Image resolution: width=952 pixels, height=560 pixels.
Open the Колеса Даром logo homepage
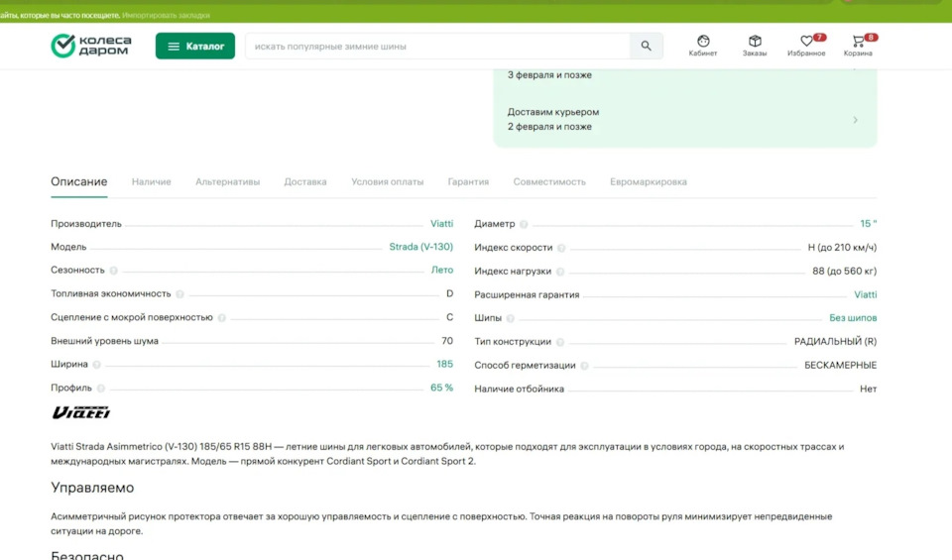[91, 47]
